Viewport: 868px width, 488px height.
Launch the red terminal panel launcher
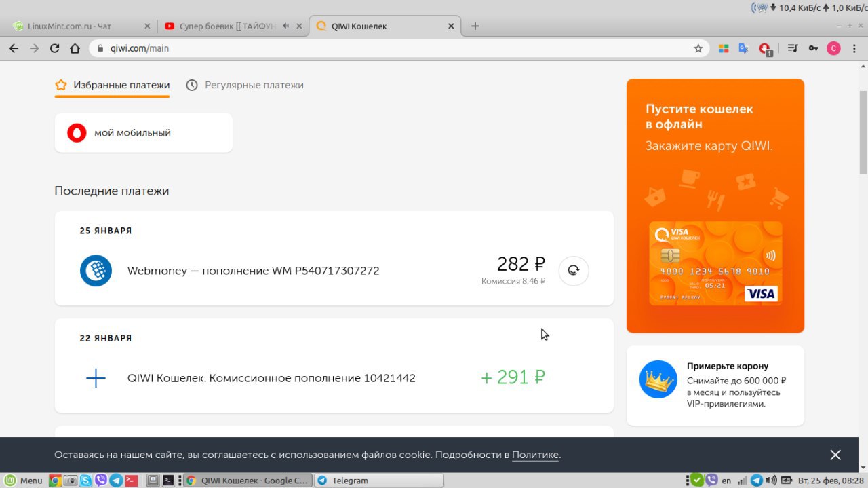[x=132, y=481]
